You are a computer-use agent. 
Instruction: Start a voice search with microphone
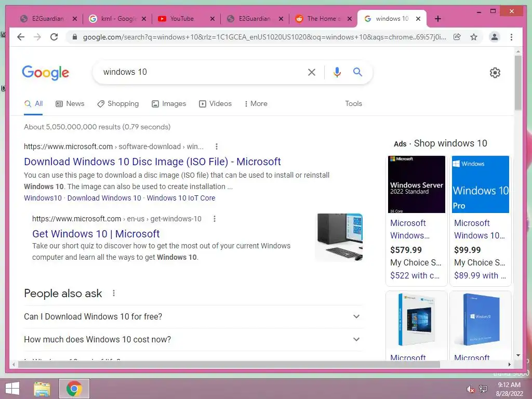pos(337,72)
